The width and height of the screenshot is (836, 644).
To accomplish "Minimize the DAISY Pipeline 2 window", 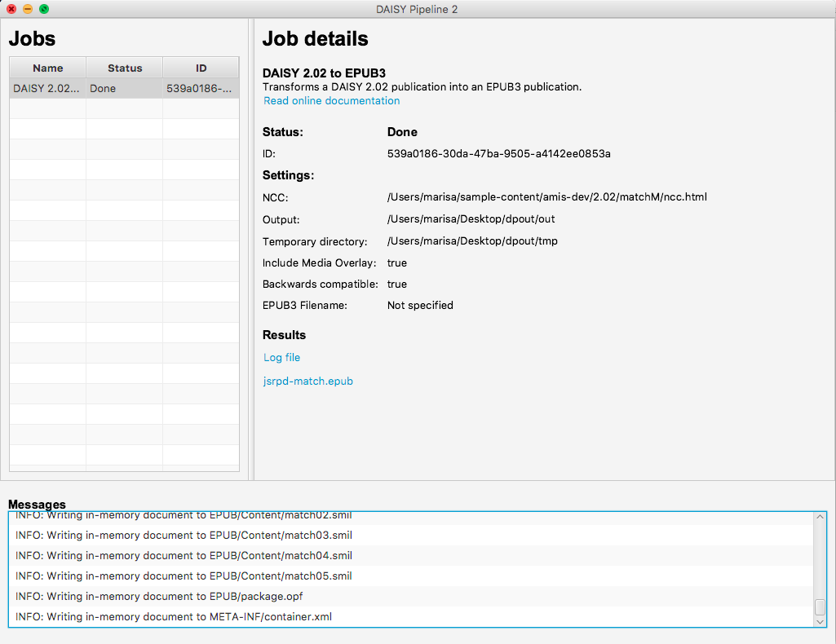I will pyautogui.click(x=28, y=9).
